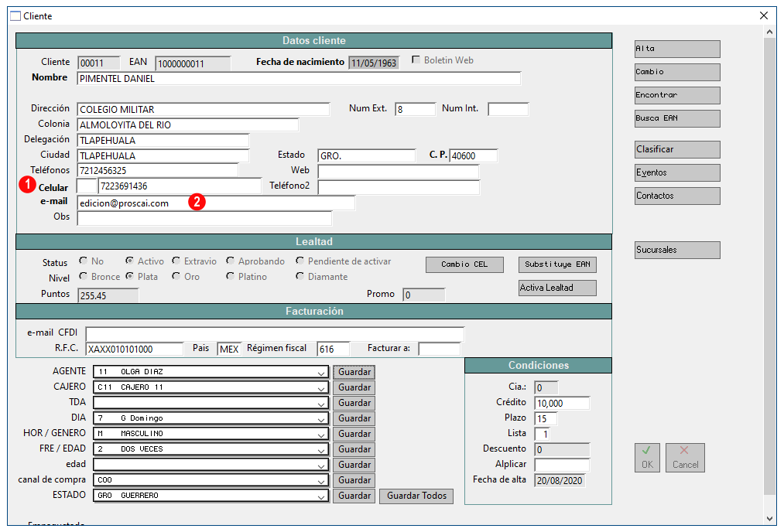Click the Nombre field with PIMENTEL DANIEL

coord(299,79)
